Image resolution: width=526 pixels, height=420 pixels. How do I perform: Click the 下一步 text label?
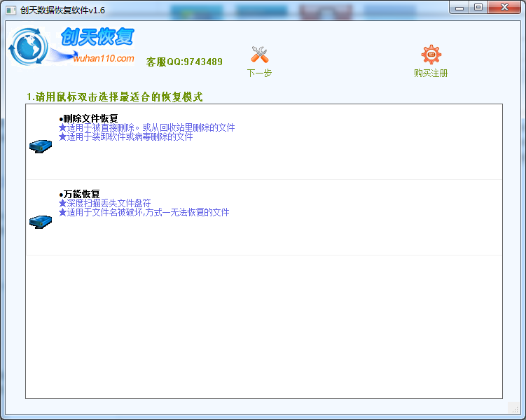tap(259, 73)
